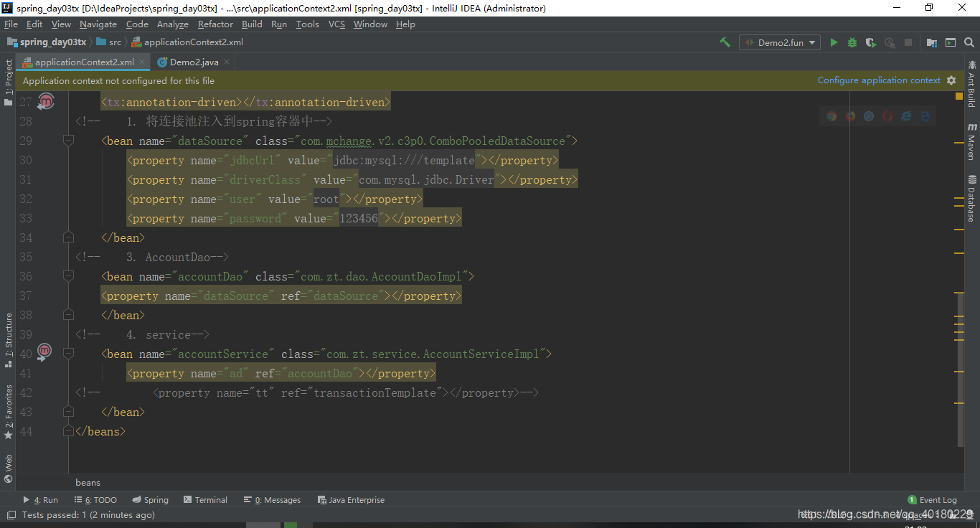This screenshot has height=528, width=980.
Task: Click the beans breadcrumb below the editor
Action: (x=88, y=483)
